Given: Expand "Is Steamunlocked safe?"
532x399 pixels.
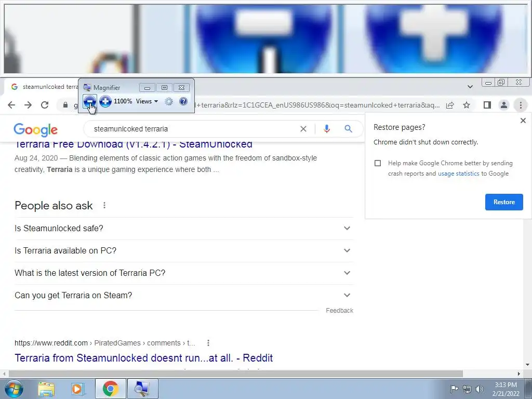Looking at the screenshot, I should point(183,229).
